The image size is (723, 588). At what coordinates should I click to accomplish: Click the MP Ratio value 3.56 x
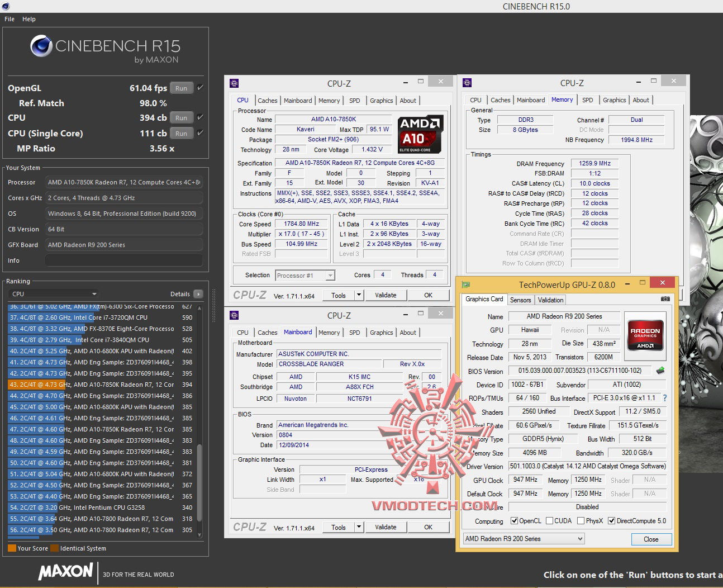pos(162,149)
